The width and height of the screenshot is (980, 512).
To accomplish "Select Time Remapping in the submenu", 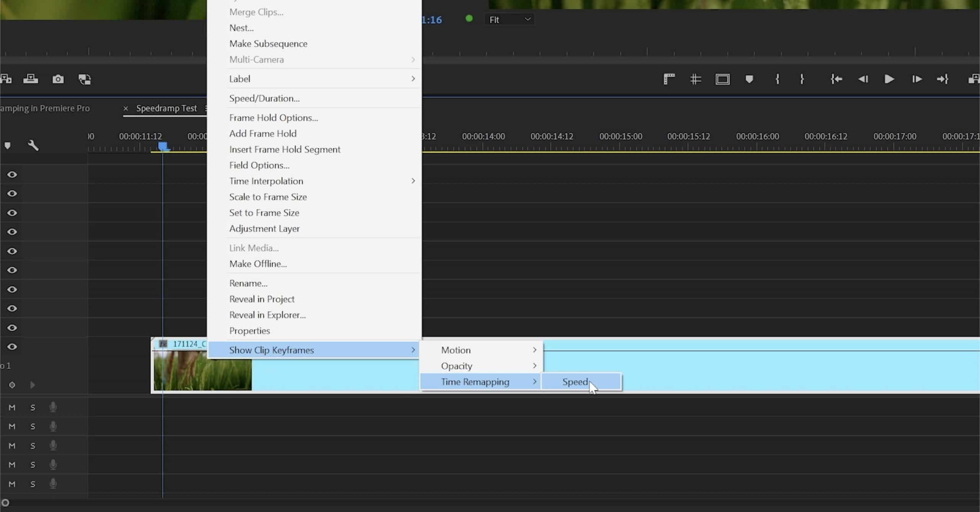I will [x=481, y=382].
